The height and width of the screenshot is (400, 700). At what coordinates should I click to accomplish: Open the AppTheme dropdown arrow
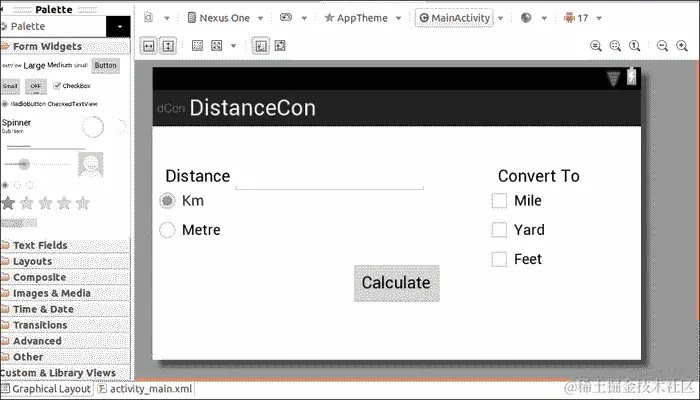click(x=398, y=18)
